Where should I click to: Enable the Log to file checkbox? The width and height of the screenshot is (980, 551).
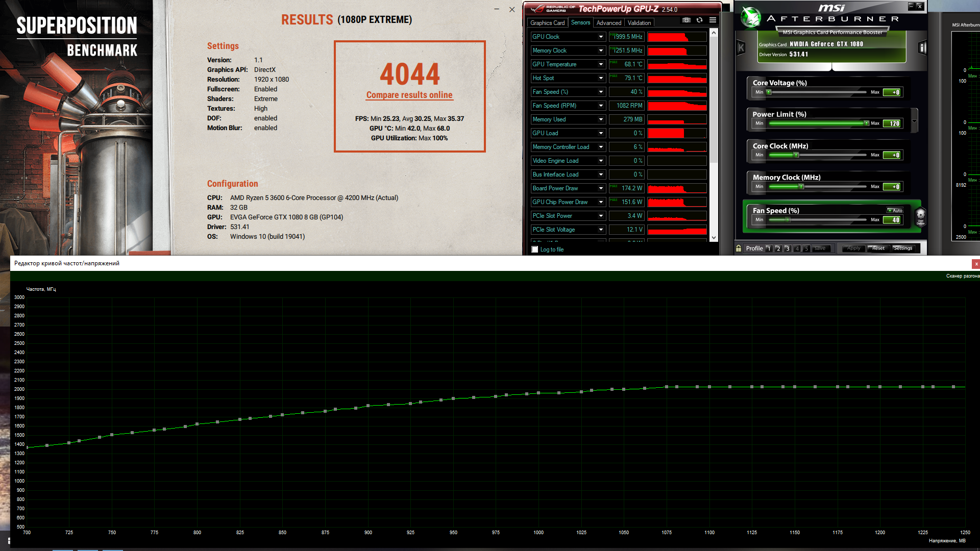(x=535, y=249)
